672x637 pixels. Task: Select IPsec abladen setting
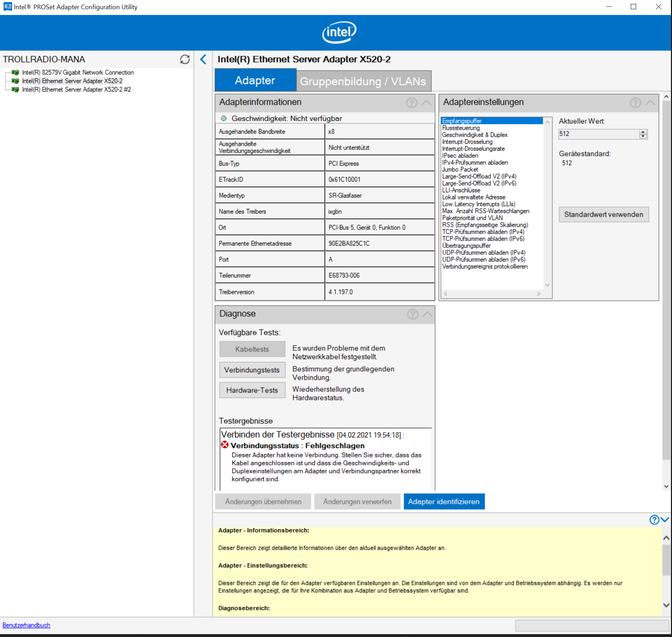tap(460, 156)
